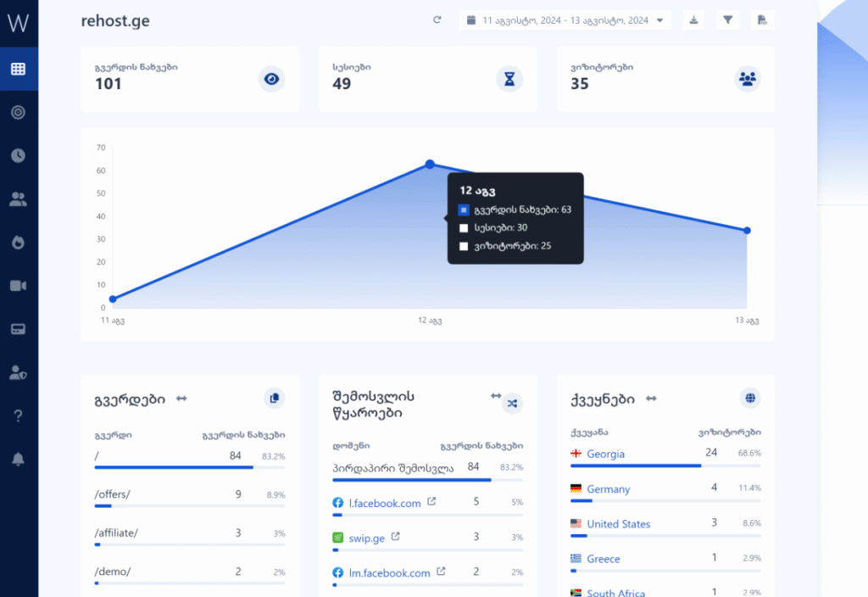The width and height of the screenshot is (868, 597).
Task: Toggle the visitors group icon card
Action: (747, 79)
